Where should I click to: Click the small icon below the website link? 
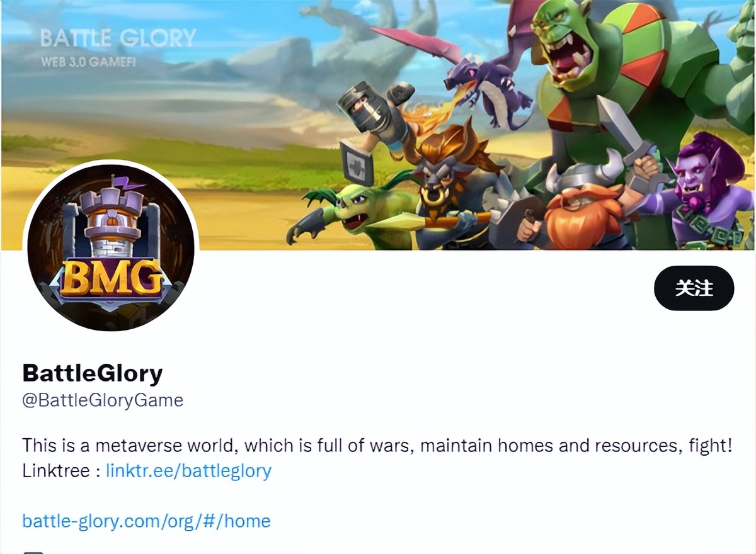33,551
